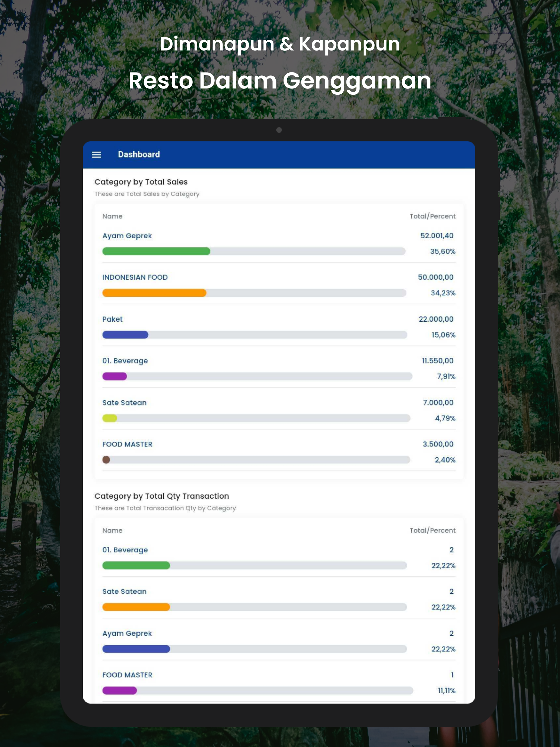
Task: Click the 11.550,00 total value
Action: tap(438, 361)
